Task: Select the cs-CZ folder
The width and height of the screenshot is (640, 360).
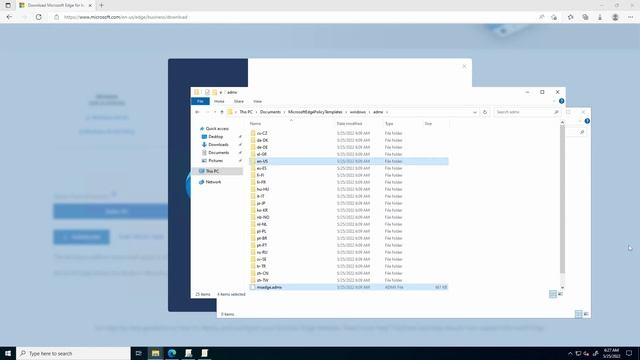Action: coord(262,133)
